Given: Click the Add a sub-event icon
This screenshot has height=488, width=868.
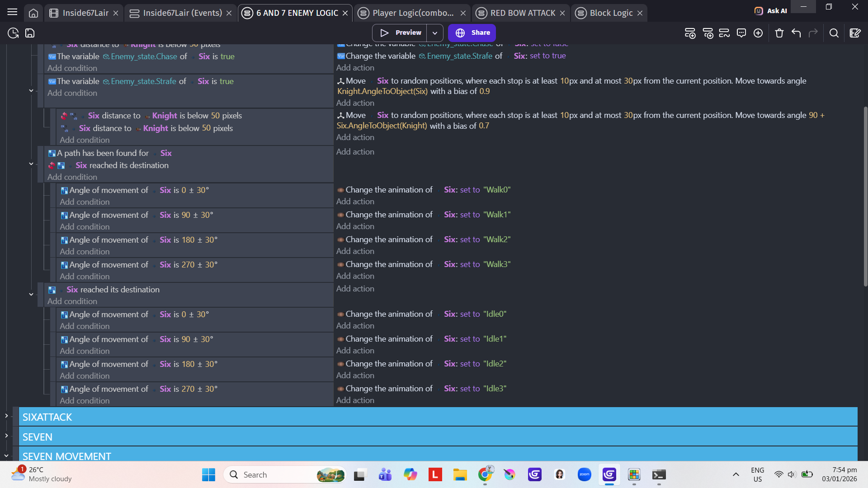Looking at the screenshot, I should click(708, 33).
